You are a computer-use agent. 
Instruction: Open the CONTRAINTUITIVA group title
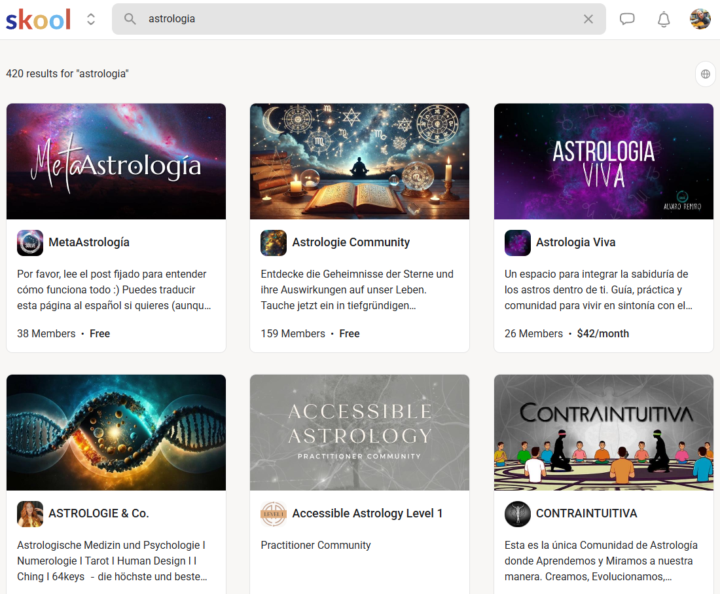click(x=586, y=514)
